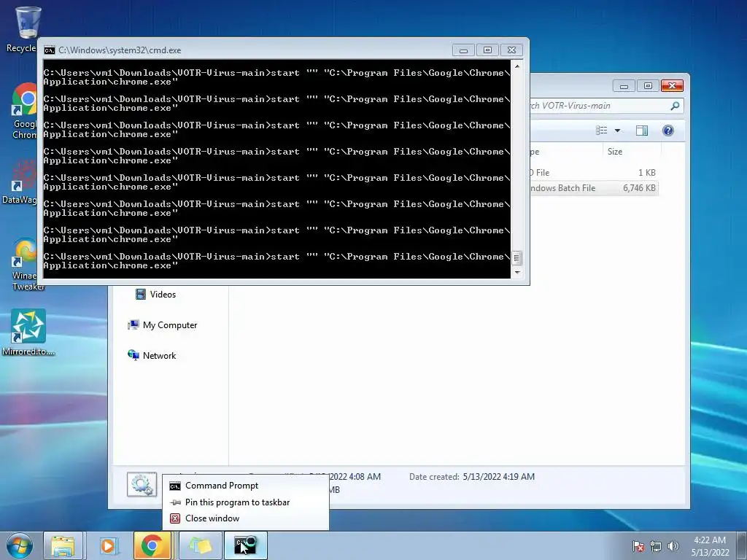
Task: Click the cmd scrollbar up arrow
Action: pos(517,66)
